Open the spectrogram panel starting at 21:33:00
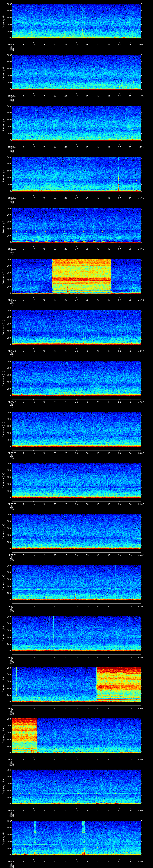Screen dimensions: 153x868 coord(76,225)
